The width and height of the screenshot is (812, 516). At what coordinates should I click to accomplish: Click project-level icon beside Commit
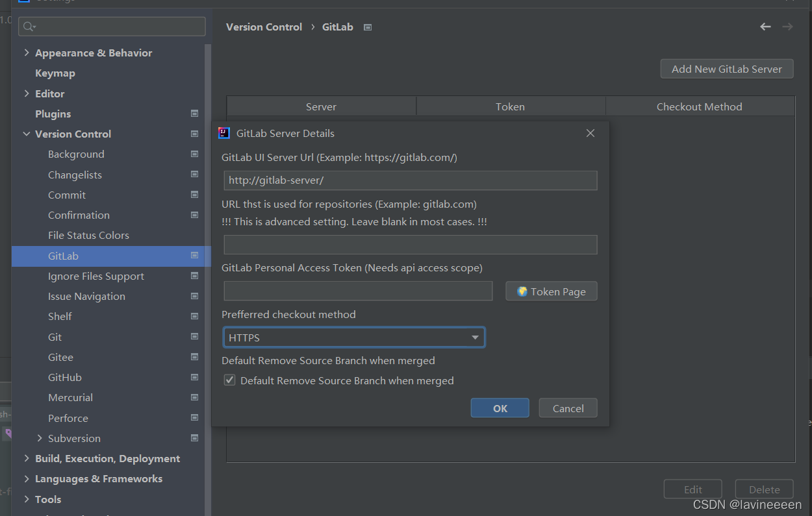click(x=194, y=195)
